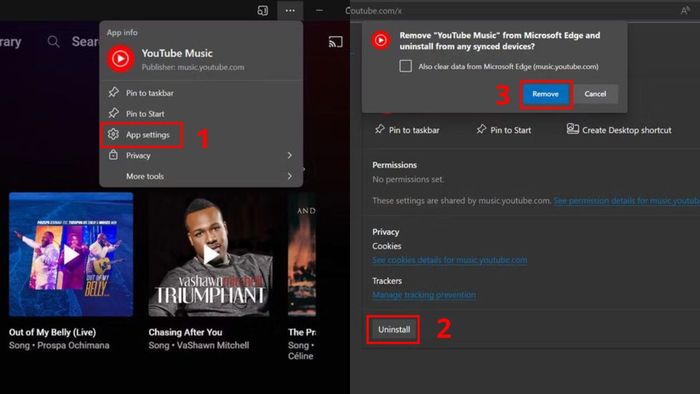Select Pin to taskbar in App info menu

pos(201,93)
